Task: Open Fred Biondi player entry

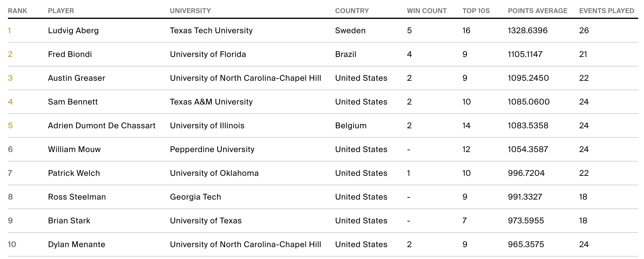Action: [x=70, y=54]
